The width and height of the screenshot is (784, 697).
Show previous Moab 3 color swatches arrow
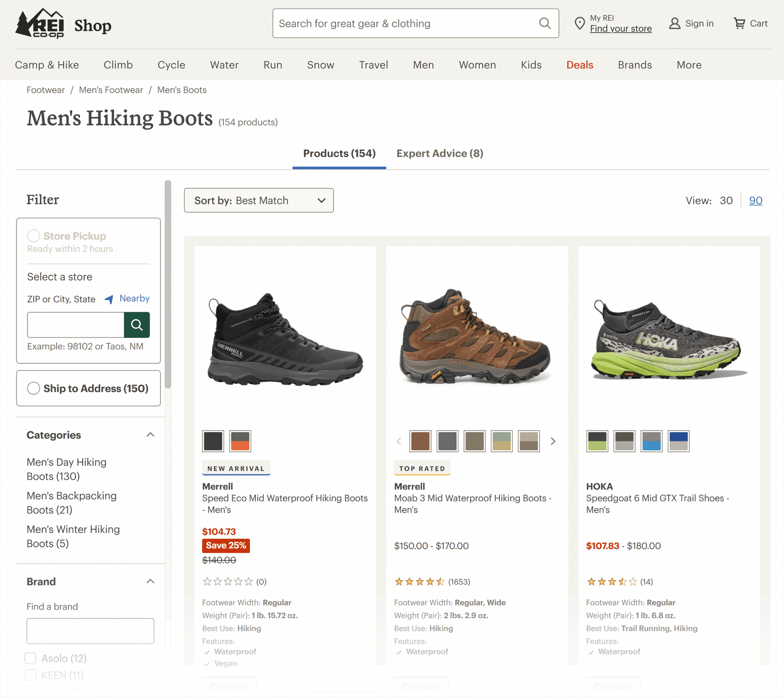point(399,441)
